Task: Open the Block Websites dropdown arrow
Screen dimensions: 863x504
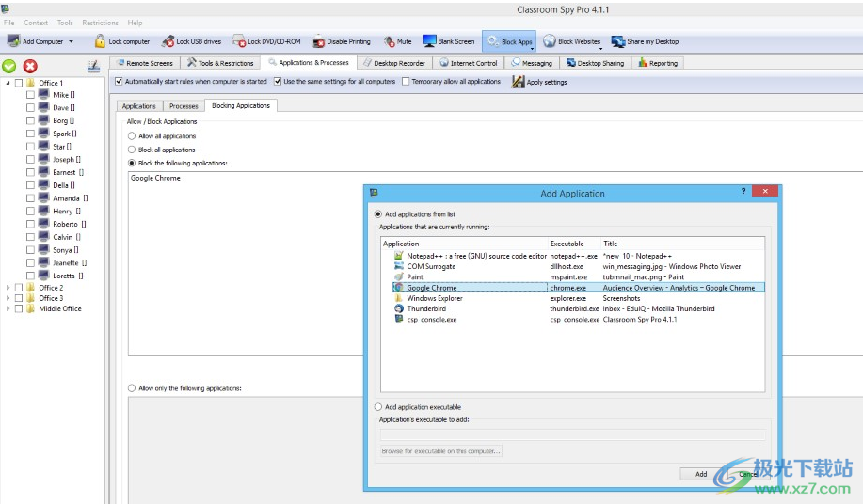Action: (x=600, y=48)
